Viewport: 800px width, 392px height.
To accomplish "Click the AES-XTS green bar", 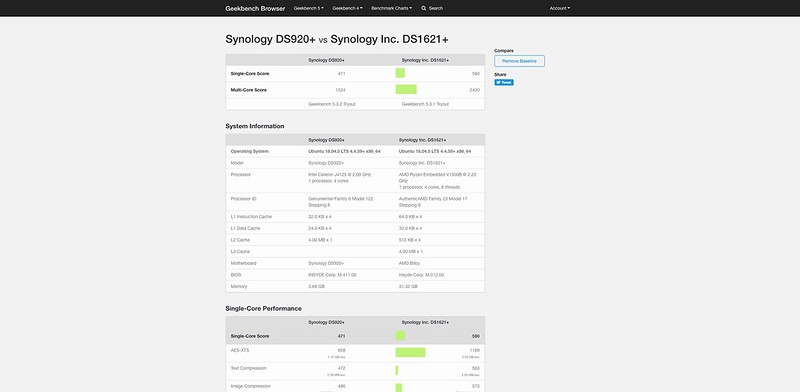I will [410, 352].
